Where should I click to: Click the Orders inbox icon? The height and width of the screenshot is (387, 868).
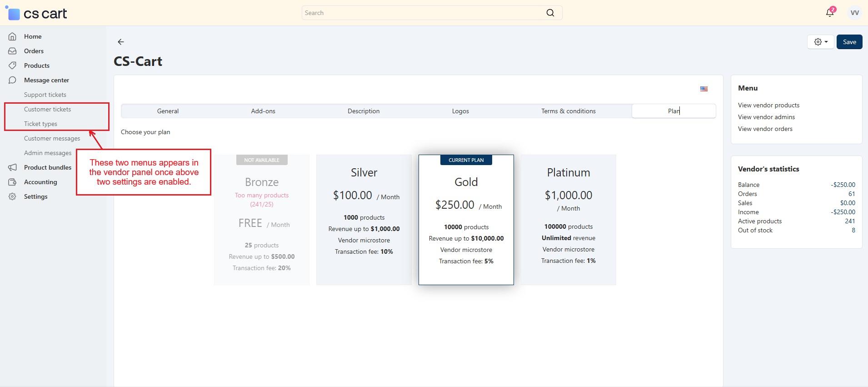12,51
